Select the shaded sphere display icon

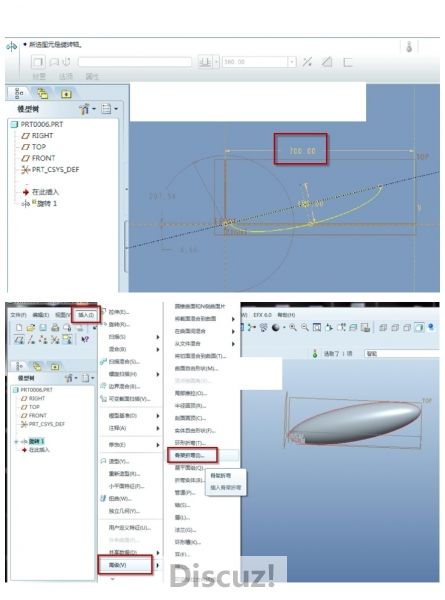[x=275, y=328]
